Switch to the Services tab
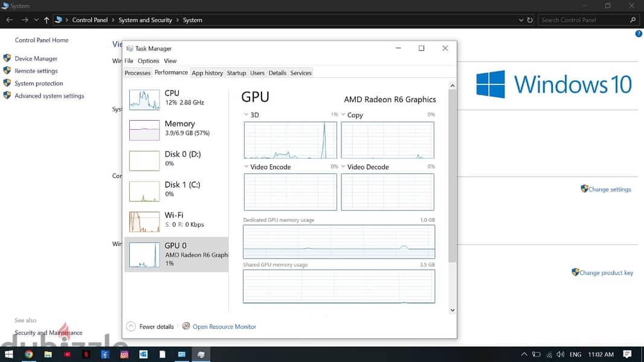The width and height of the screenshot is (644, 362). [301, 73]
